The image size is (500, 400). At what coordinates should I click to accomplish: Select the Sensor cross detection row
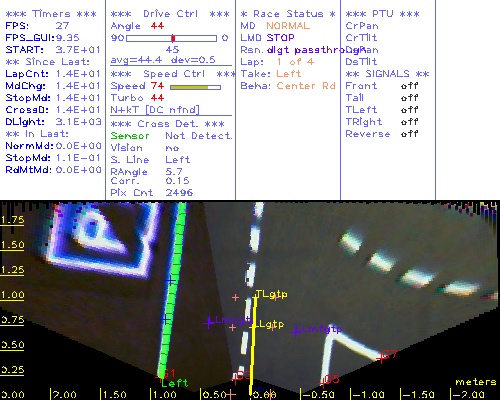pos(171,136)
